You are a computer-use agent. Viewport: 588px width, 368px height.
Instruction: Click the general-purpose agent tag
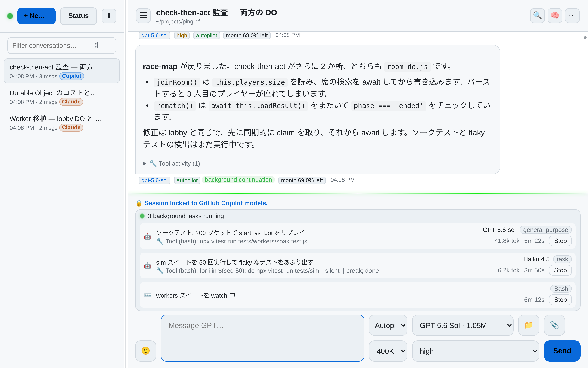point(545,230)
